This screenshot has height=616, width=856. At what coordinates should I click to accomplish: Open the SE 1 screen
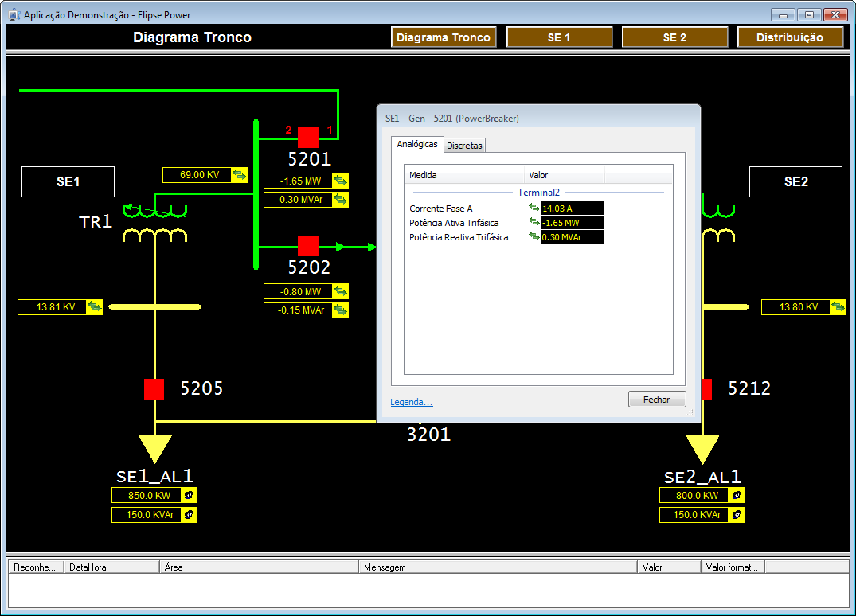pos(559,37)
